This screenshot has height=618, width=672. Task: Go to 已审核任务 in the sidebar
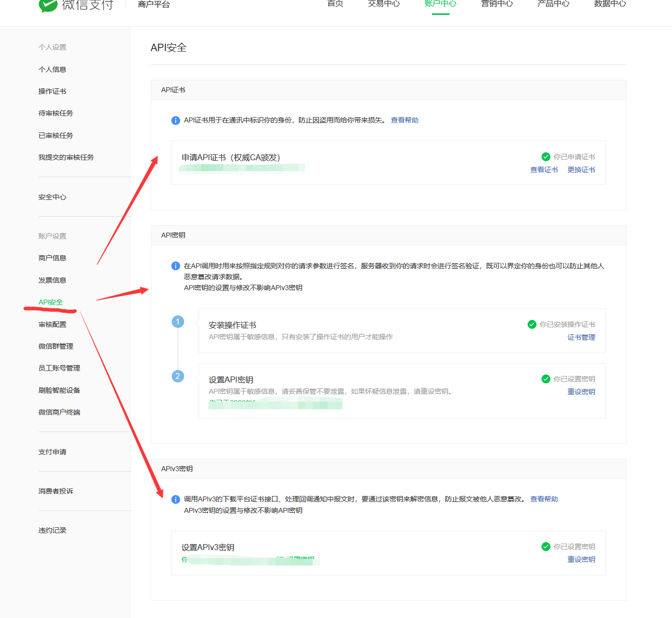pyautogui.click(x=56, y=135)
